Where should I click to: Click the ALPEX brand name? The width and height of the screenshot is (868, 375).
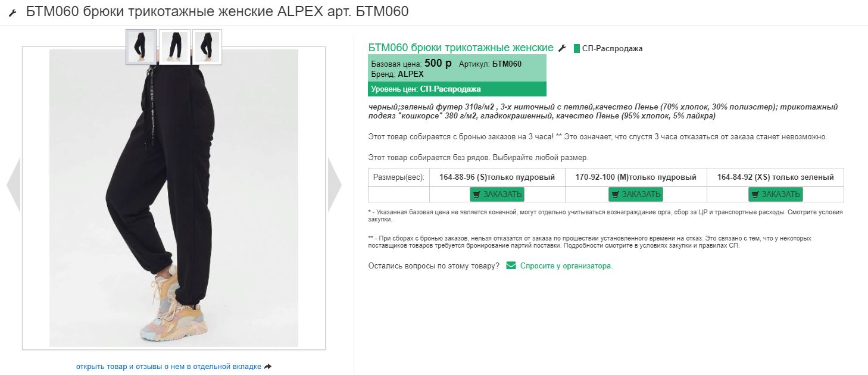[411, 74]
